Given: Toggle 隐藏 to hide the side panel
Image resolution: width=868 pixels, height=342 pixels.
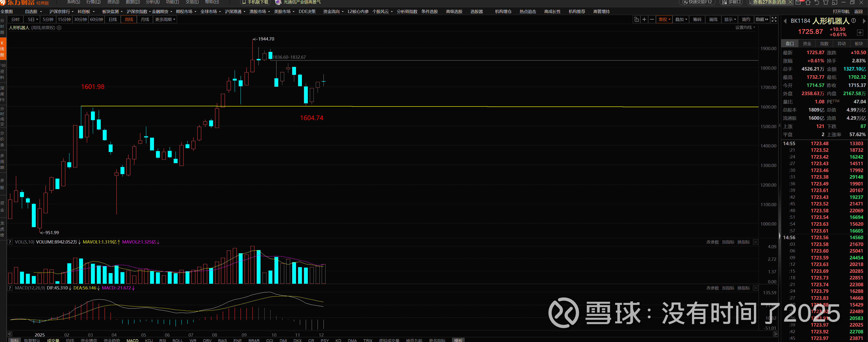Looking at the screenshot, I should point(762,20).
